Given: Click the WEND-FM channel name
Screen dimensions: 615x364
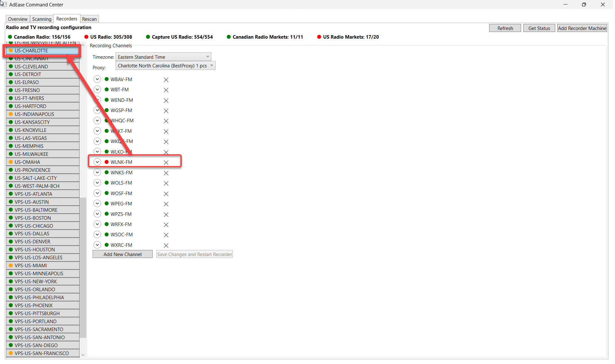Looking at the screenshot, I should click(x=122, y=100).
